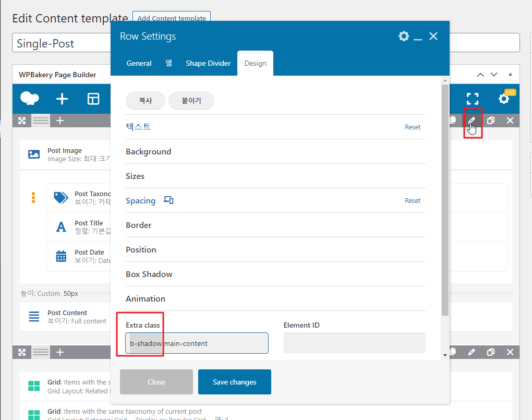Select the Related Grid element icon

click(x=34, y=386)
